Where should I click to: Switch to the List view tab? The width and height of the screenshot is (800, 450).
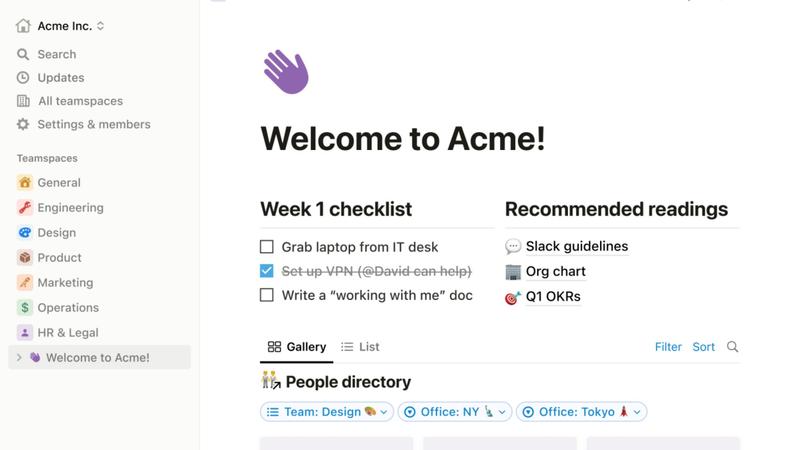(360, 347)
